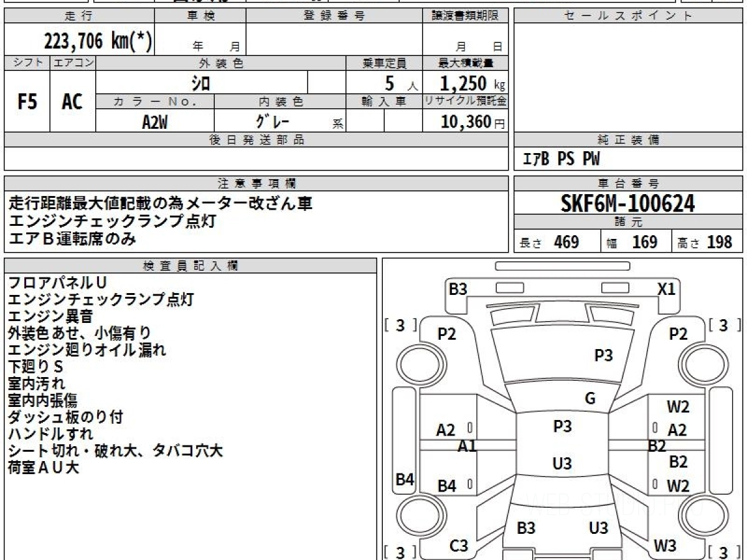Select the note "エアB運転席のみ"

[72, 238]
